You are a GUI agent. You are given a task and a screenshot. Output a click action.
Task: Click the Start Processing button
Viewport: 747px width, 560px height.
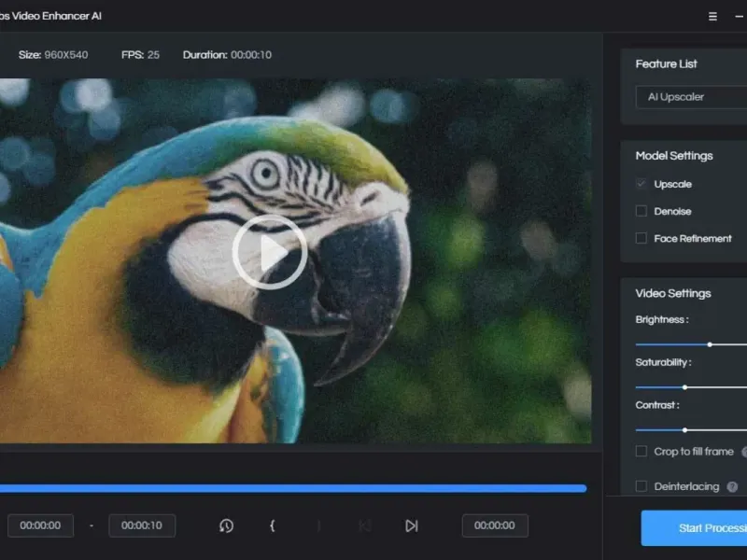[x=696, y=528]
